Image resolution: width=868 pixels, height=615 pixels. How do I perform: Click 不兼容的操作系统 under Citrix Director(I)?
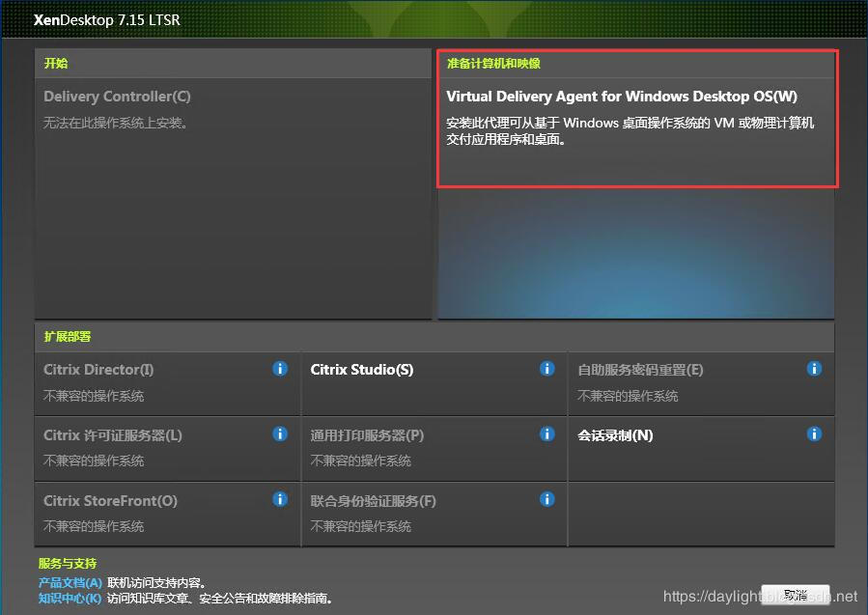click(94, 396)
